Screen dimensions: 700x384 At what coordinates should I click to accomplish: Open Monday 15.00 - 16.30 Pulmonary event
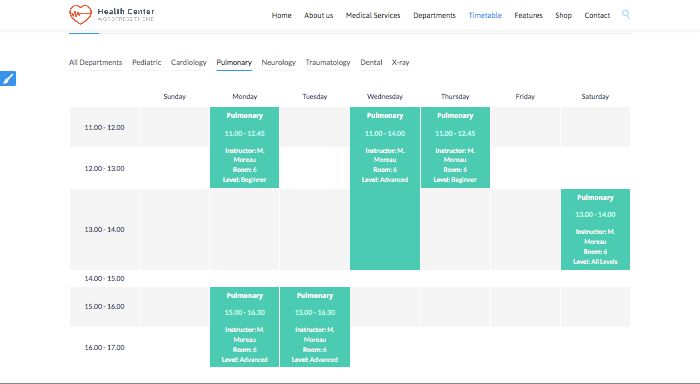[x=245, y=327]
